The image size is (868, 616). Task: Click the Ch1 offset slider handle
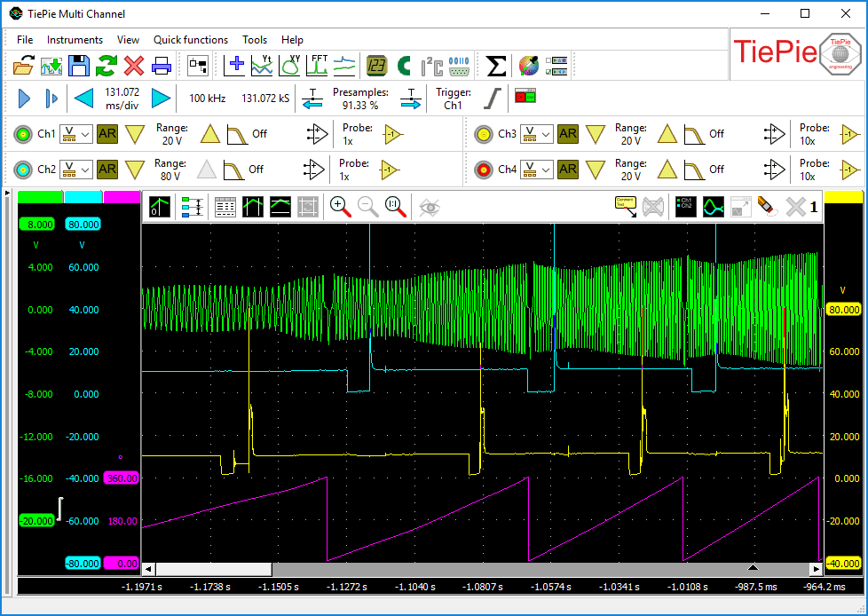(x=60, y=507)
